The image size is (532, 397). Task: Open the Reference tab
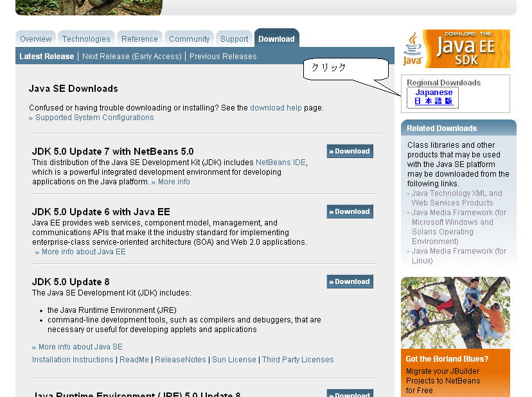tap(139, 39)
